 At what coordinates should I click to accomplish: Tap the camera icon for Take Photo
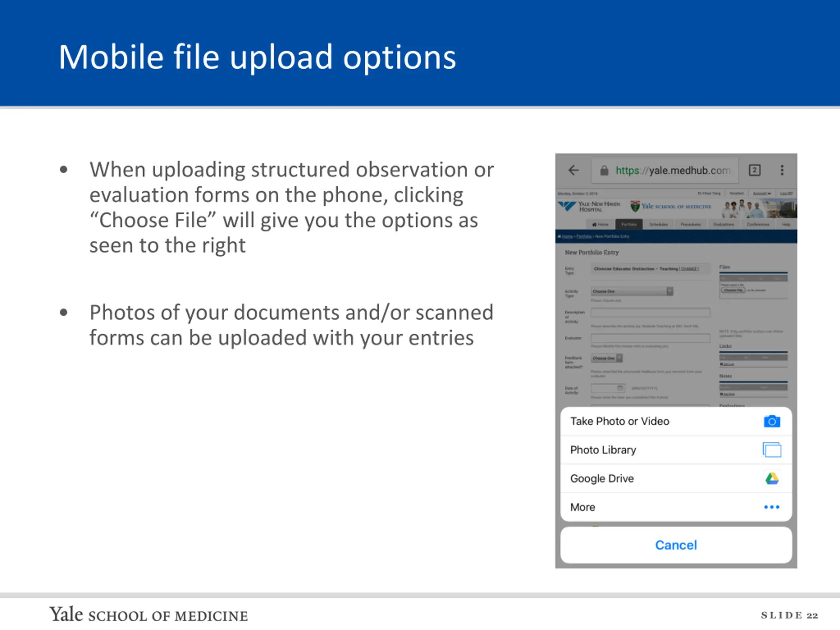click(x=772, y=421)
